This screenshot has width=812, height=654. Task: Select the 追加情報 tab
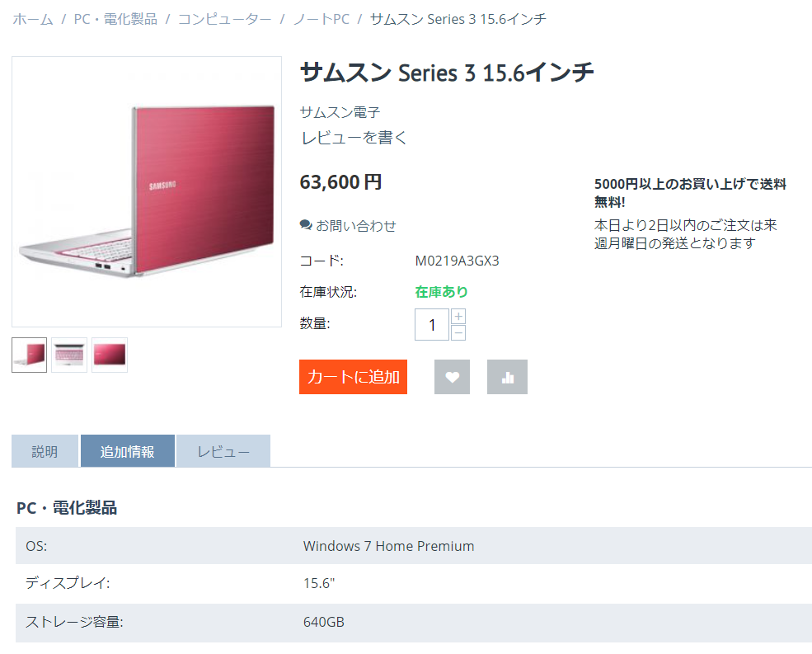(127, 451)
